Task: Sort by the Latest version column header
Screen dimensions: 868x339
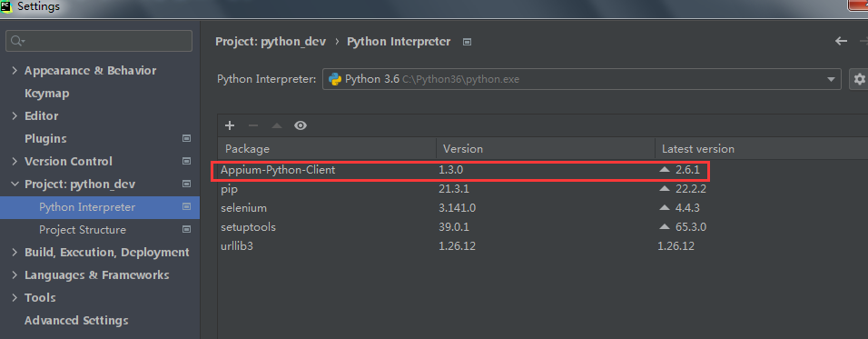Action: coord(761,148)
